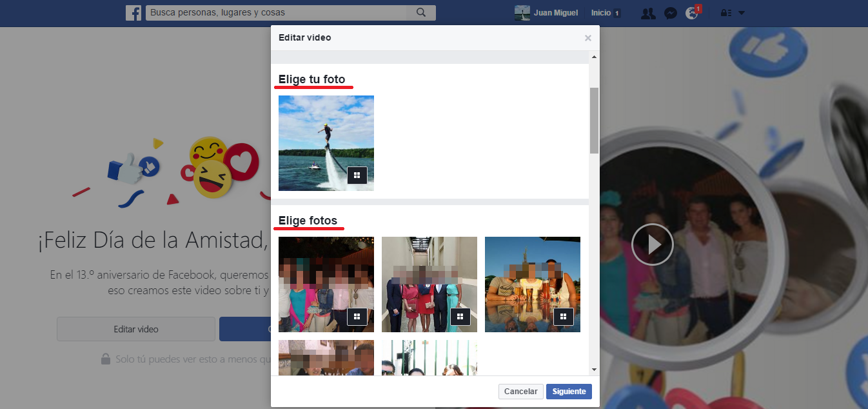Screen dimensions: 868x409
Task: Close the Editar video dialog
Action: 587,38
